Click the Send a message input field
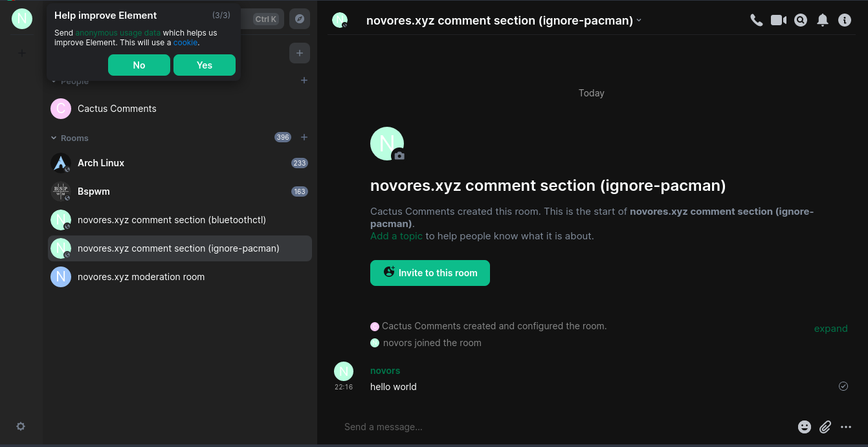This screenshot has width=868, height=447. pyautogui.click(x=563, y=427)
